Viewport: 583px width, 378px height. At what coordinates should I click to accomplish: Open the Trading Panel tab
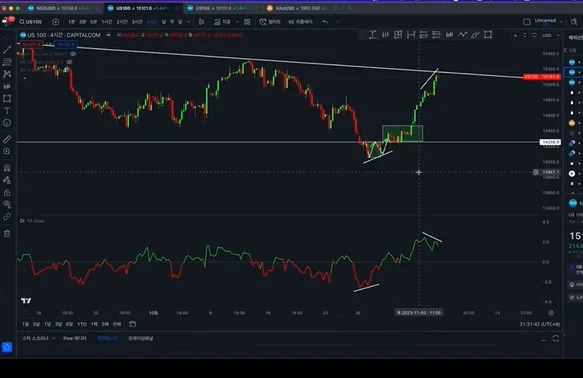pos(141,338)
